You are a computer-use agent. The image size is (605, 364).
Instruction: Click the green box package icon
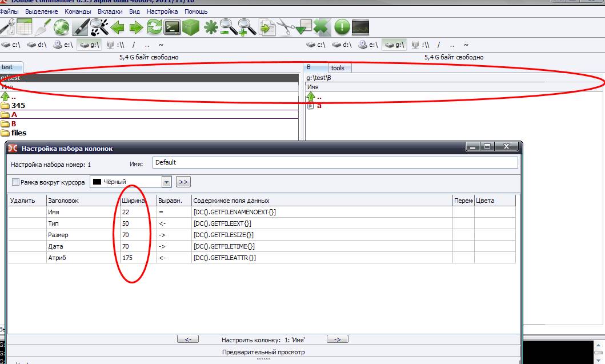(190, 27)
